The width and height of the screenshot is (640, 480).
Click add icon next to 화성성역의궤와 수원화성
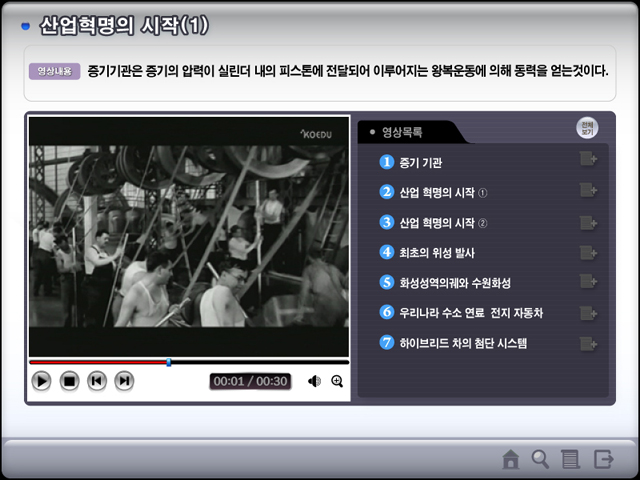tap(588, 283)
